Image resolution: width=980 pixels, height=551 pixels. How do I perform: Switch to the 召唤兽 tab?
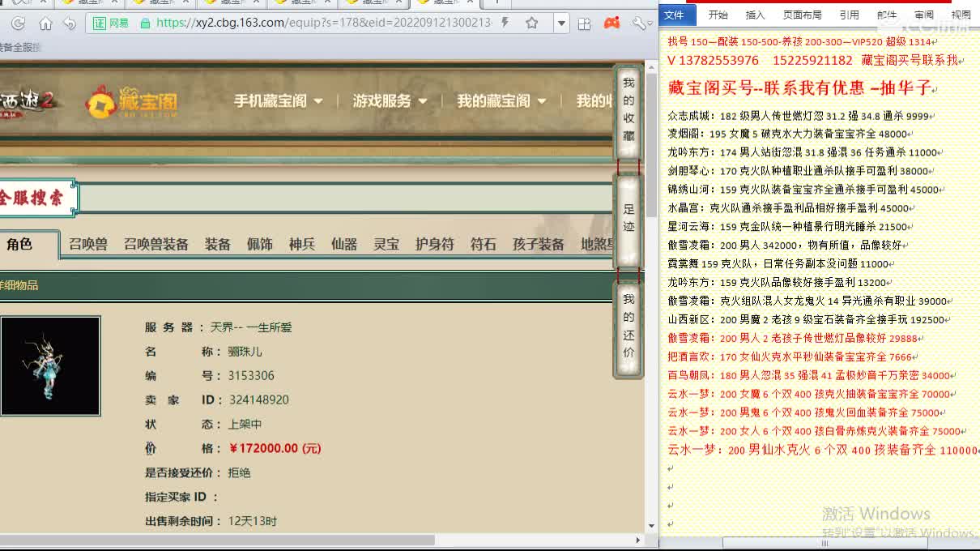click(x=88, y=244)
